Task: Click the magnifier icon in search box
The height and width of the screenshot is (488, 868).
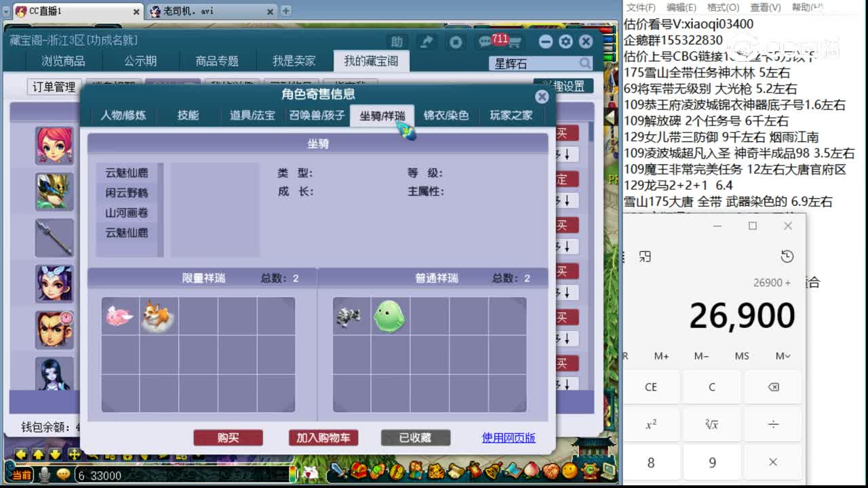Action: tap(585, 63)
